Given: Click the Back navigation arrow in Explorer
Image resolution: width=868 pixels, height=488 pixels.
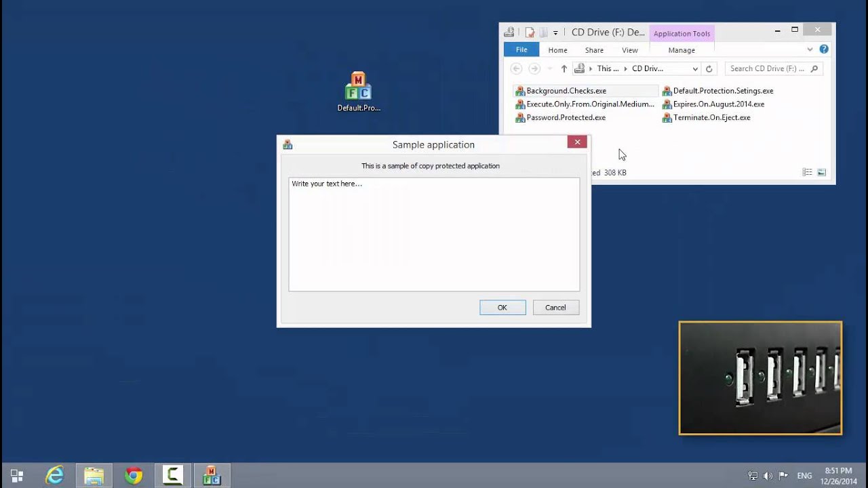Looking at the screenshot, I should click(516, 68).
